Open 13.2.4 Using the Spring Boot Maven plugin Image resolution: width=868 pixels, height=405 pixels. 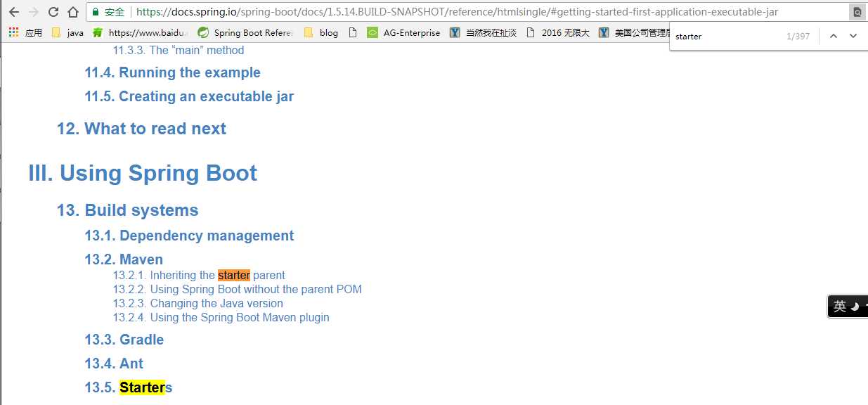coord(221,317)
